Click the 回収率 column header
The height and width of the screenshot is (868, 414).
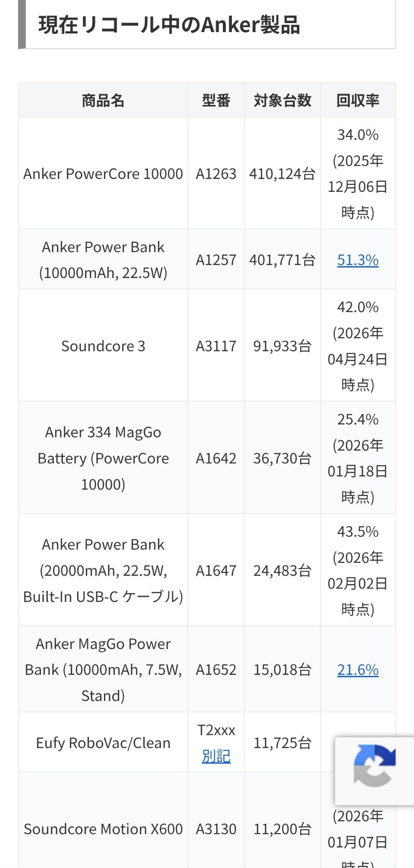point(358,100)
